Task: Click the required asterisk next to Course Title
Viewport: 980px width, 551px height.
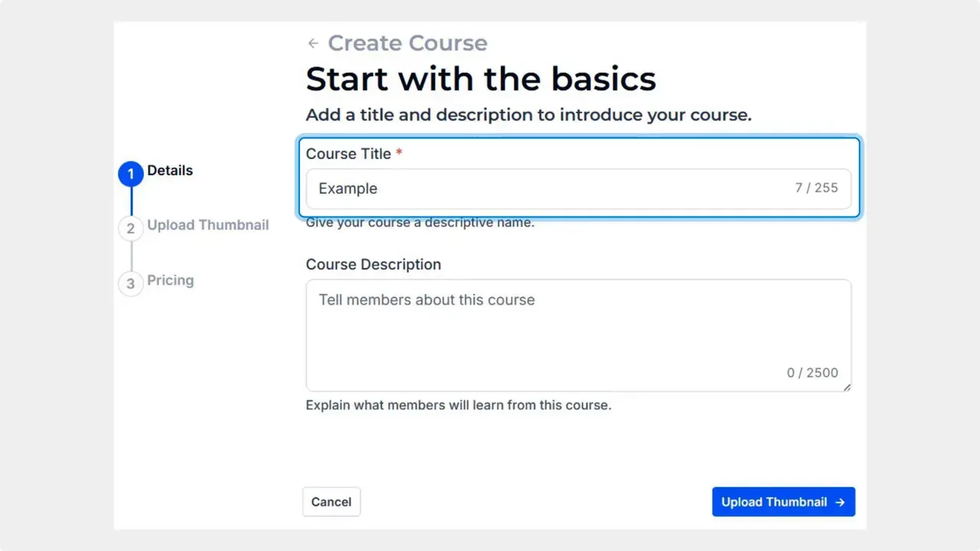Action: click(398, 152)
